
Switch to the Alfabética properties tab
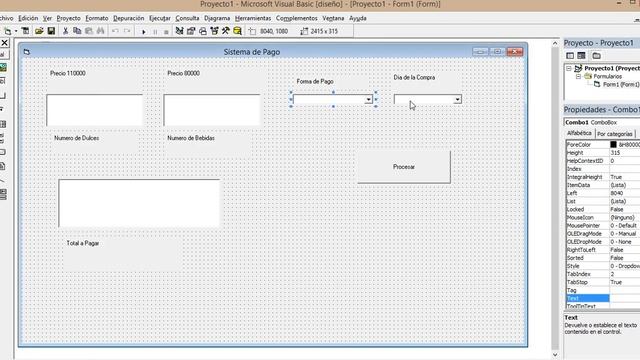pos(579,133)
